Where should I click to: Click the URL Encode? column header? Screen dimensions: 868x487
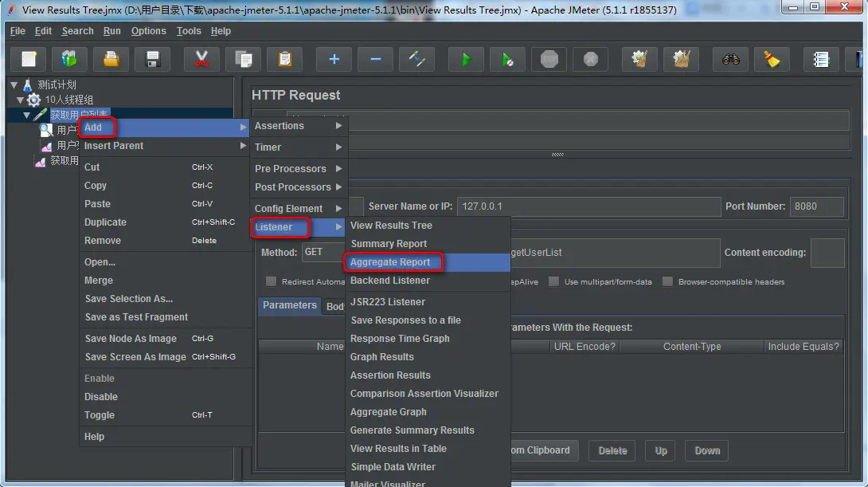(x=585, y=346)
